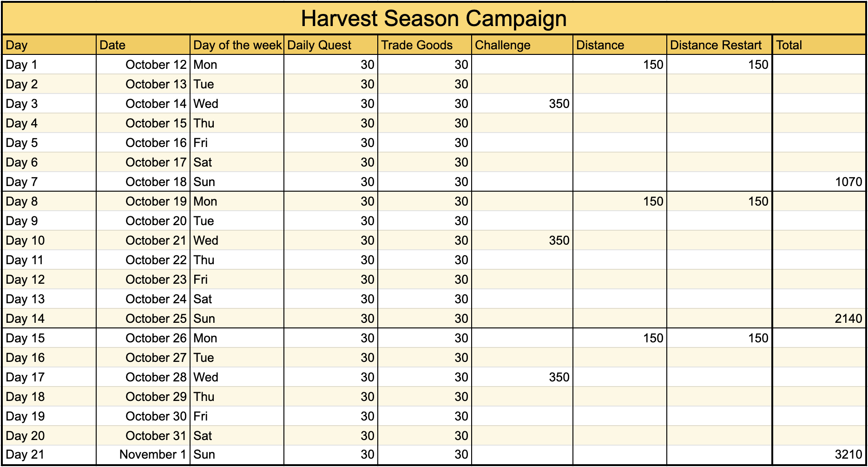868x467 pixels.
Task: Select the Day 3 Challenge value 350
Action: tap(522, 104)
